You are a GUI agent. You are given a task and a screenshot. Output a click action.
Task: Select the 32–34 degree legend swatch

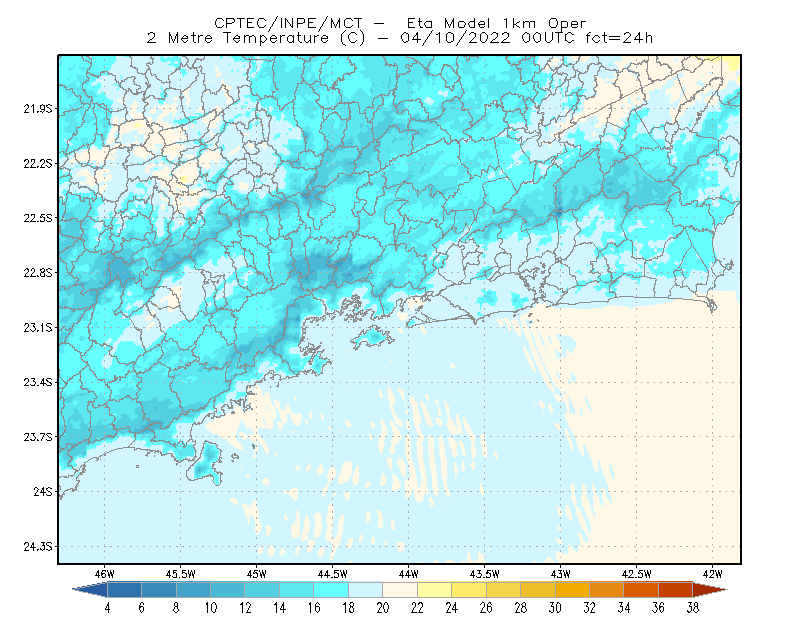607,590
